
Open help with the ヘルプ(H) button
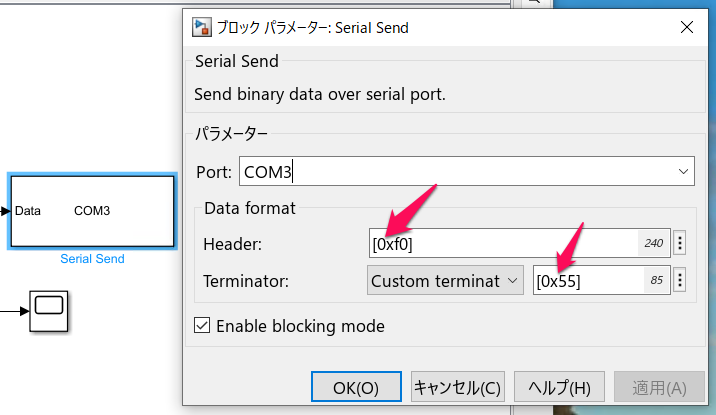pyautogui.click(x=559, y=387)
